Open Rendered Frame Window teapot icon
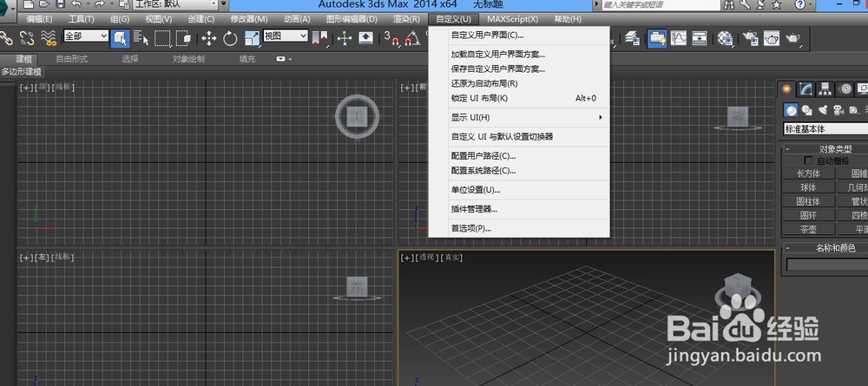The height and width of the screenshot is (386, 868). [x=772, y=38]
